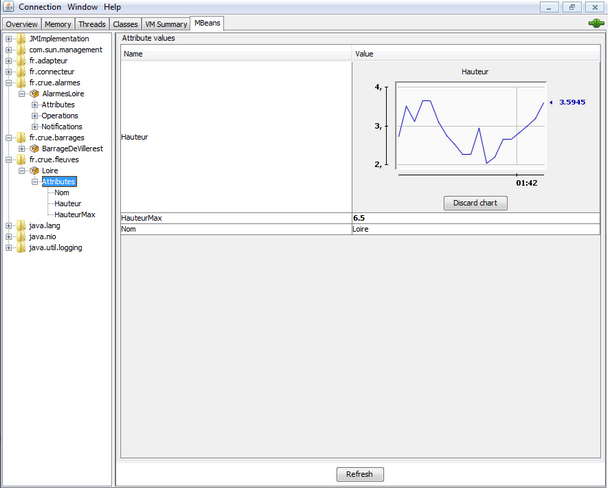Viewport: 608px width, 488px height.
Task: Expand Operations under AlarmesLoire
Action: pyautogui.click(x=35, y=115)
